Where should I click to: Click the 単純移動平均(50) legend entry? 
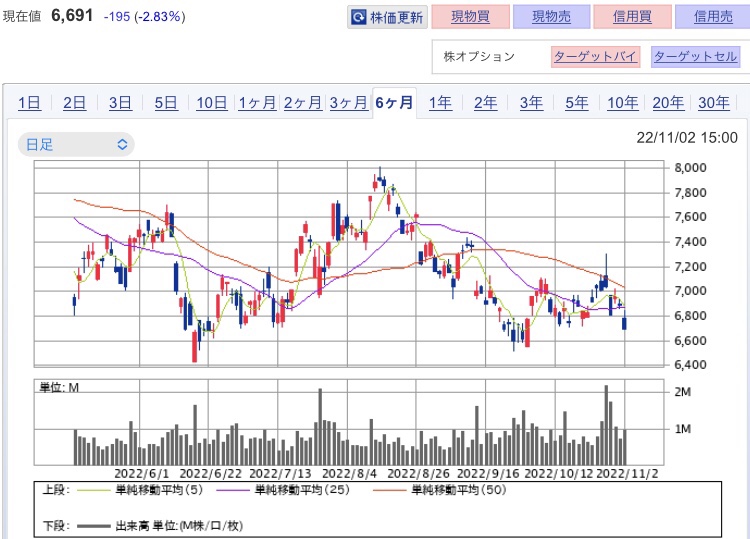439,490
